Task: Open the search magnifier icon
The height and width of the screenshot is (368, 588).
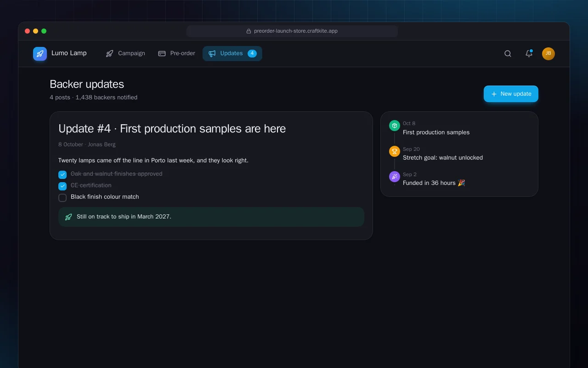Action: (x=508, y=54)
